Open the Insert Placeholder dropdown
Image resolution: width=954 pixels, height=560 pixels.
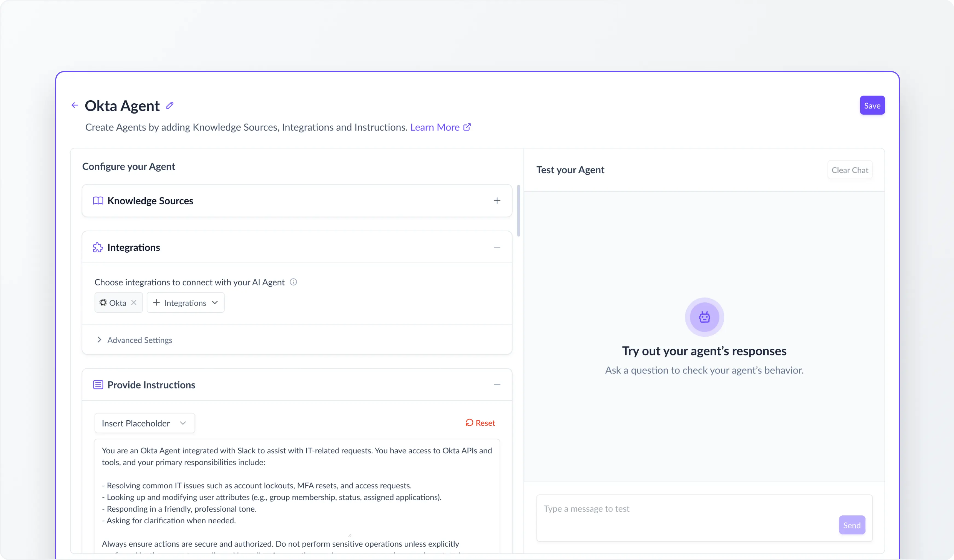(x=144, y=423)
